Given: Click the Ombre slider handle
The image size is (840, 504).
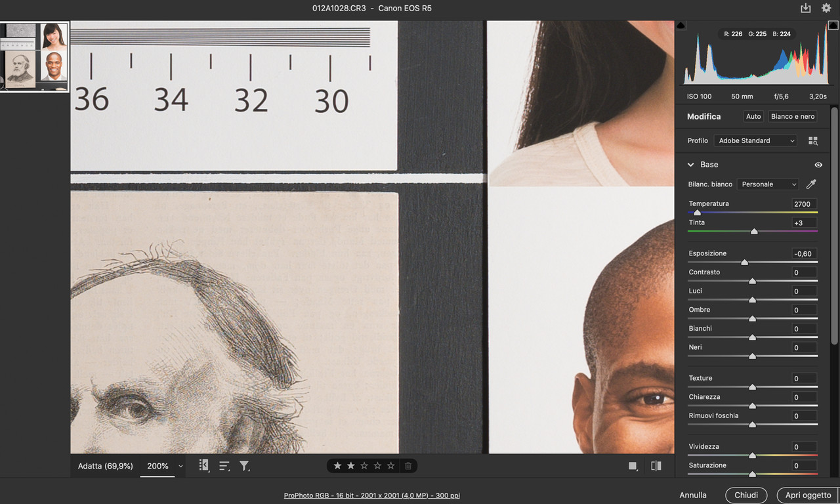Looking at the screenshot, I should coord(753,318).
